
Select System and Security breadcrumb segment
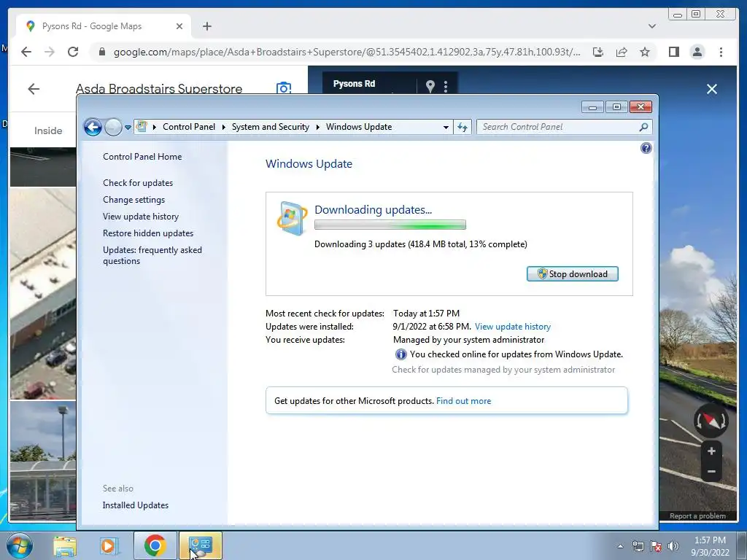[x=270, y=127]
